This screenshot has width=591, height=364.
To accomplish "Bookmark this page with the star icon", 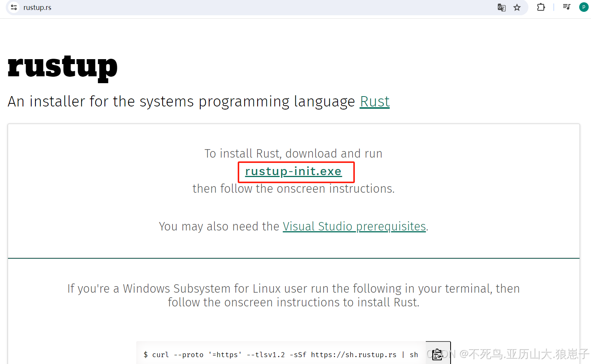I will point(517,7).
